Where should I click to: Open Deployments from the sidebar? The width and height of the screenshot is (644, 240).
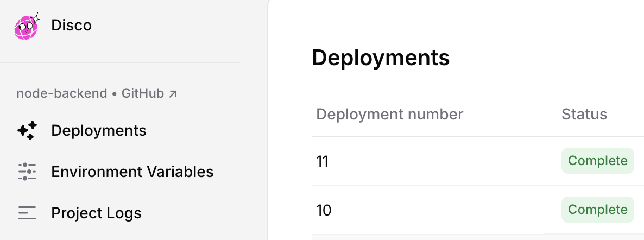[x=99, y=131]
